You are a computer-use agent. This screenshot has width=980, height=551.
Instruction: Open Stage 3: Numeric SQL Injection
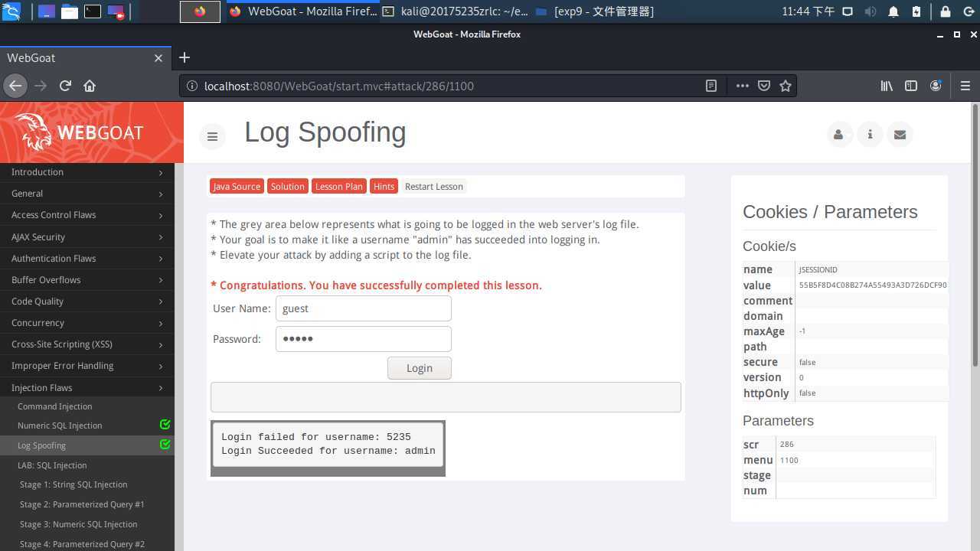pyautogui.click(x=78, y=524)
